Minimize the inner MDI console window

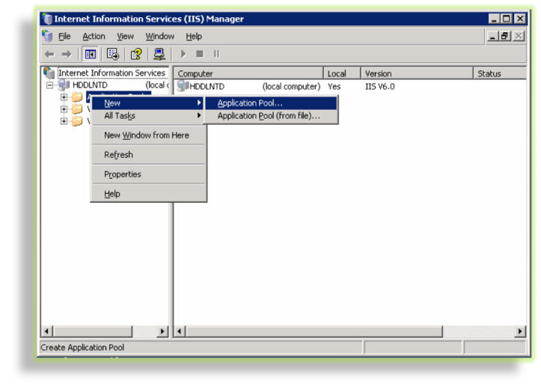point(492,36)
